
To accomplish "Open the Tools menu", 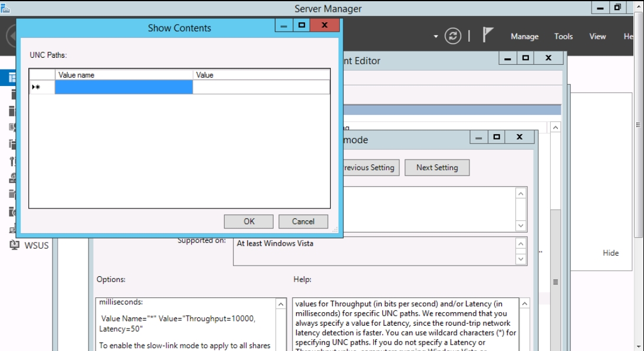I will [x=563, y=37].
